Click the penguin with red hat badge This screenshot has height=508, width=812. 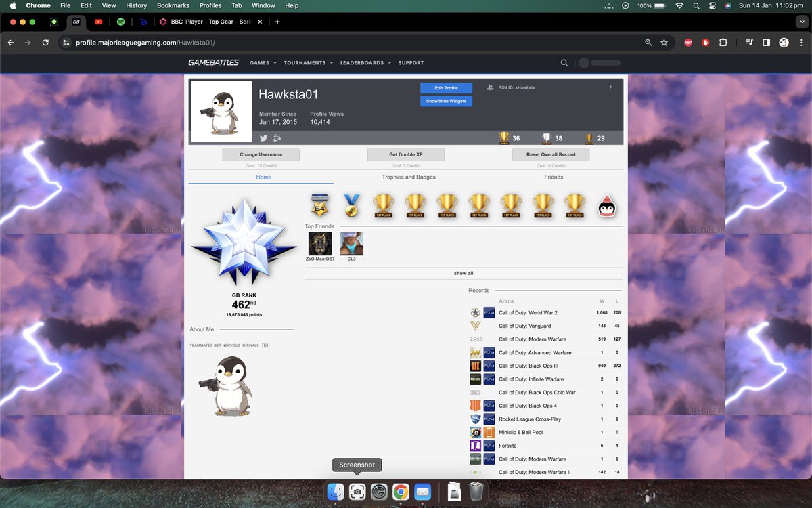pyautogui.click(x=606, y=206)
